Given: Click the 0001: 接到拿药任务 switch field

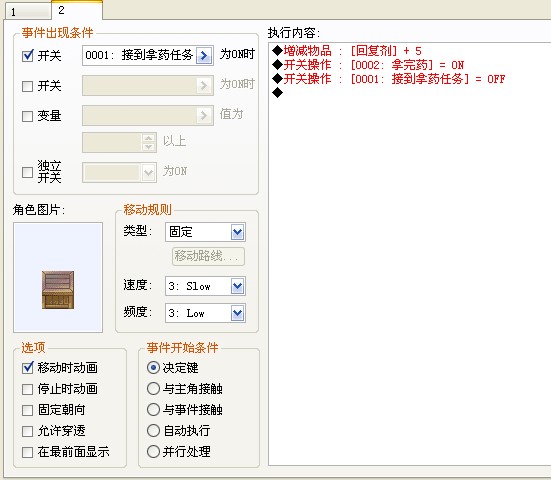Looking at the screenshot, I should [148, 56].
